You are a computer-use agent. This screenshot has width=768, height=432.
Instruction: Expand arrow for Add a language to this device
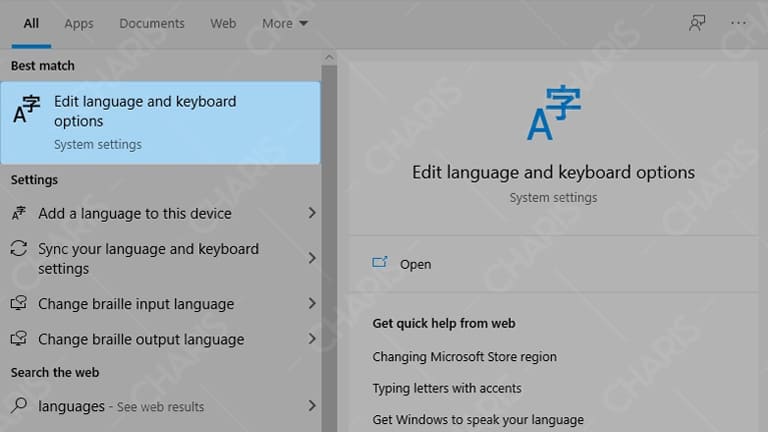312,213
